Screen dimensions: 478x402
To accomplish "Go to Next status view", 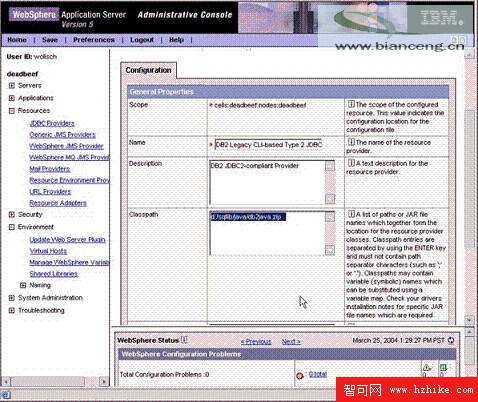I will [x=291, y=342].
